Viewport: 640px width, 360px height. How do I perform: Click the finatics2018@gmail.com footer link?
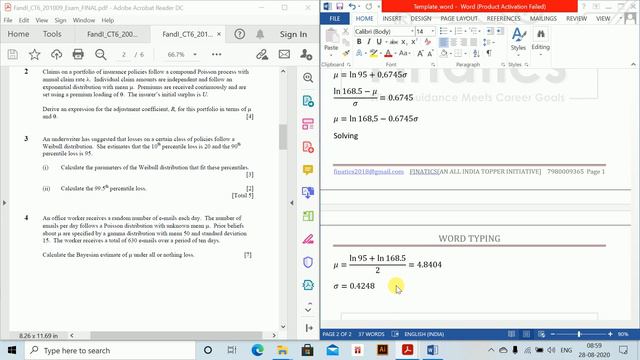(x=369, y=171)
